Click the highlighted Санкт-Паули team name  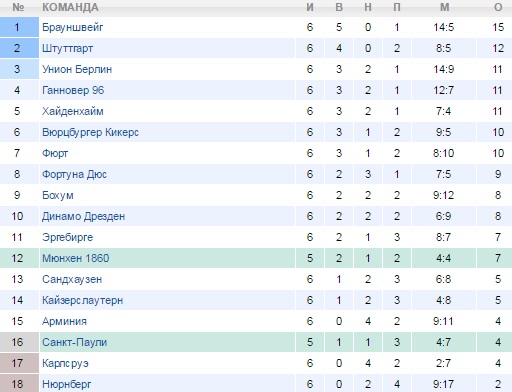pos(74,342)
